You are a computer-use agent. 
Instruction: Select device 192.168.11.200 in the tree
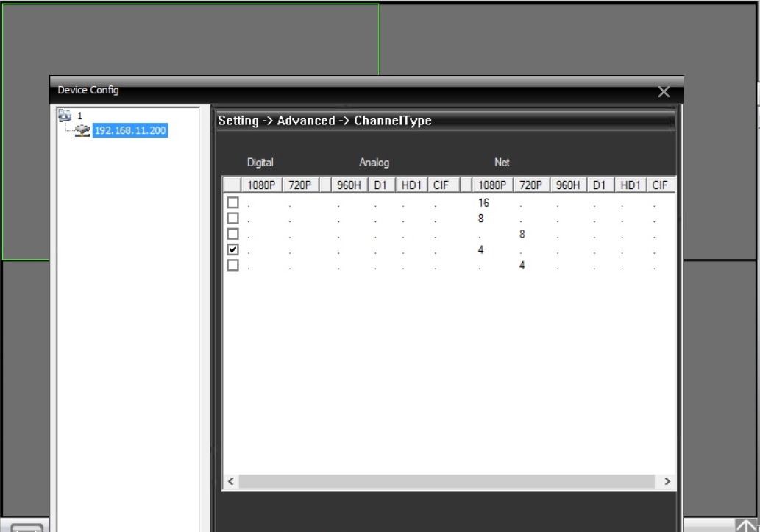[x=130, y=131]
